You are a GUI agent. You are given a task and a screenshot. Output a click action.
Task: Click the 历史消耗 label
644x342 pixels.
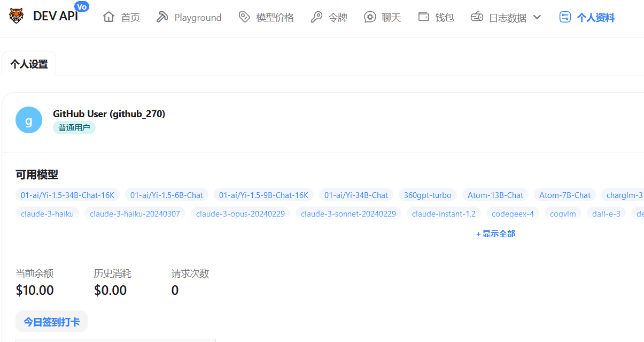[112, 273]
